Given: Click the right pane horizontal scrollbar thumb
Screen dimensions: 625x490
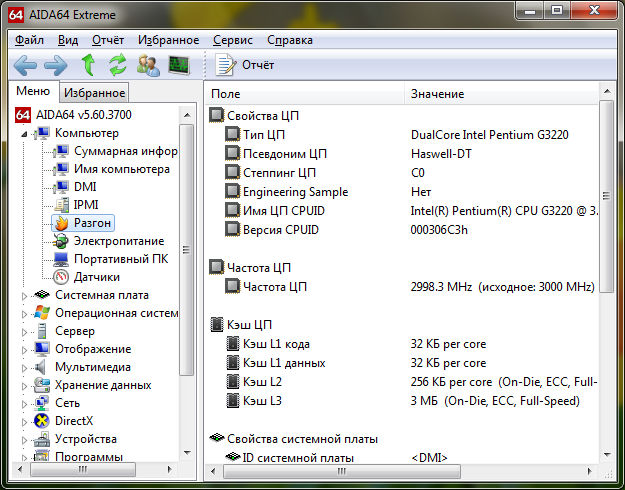Looking at the screenshot, I should click(x=342, y=471).
